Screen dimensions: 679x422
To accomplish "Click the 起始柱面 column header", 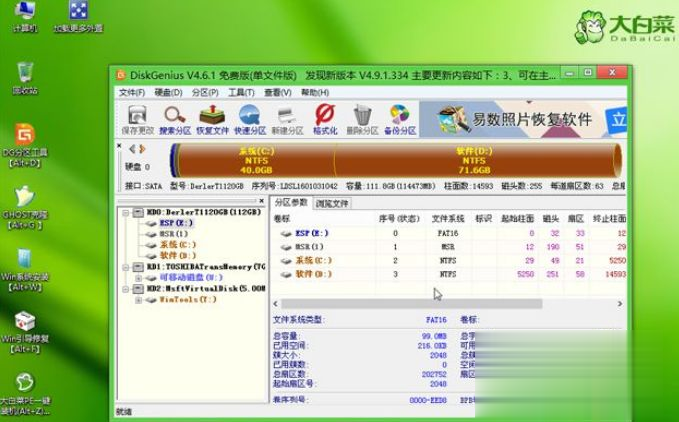I will [x=517, y=219].
